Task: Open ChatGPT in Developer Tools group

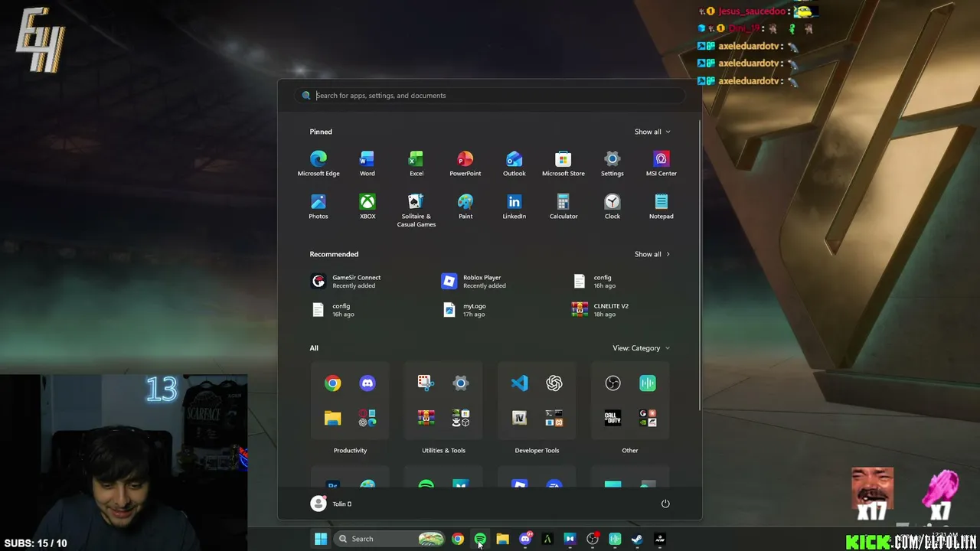Action: point(554,383)
